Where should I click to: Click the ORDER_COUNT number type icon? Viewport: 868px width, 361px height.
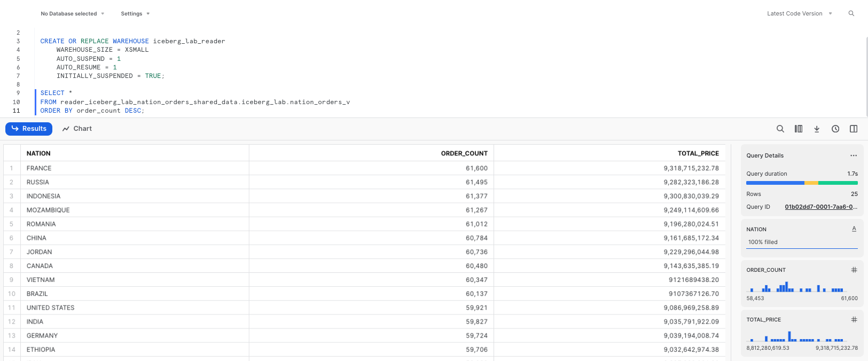(x=854, y=270)
